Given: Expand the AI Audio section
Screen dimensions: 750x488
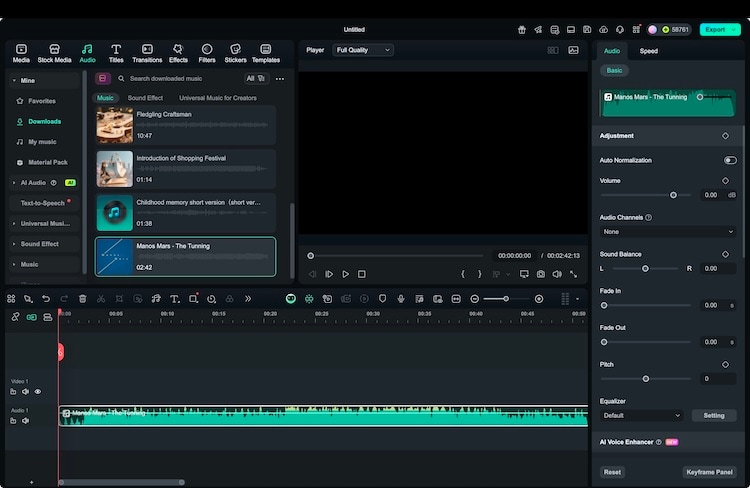Looking at the screenshot, I should (x=14, y=183).
